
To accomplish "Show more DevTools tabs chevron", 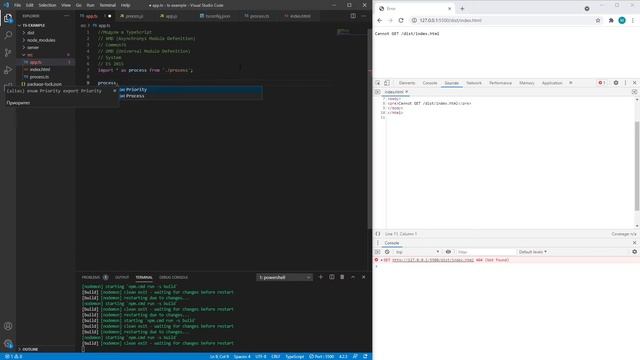I will coord(571,83).
